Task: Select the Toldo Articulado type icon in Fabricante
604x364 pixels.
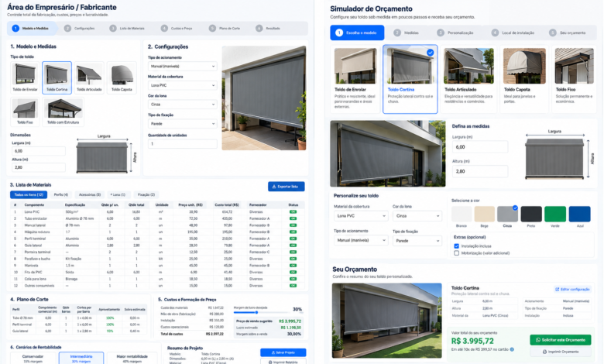Action: [x=89, y=77]
